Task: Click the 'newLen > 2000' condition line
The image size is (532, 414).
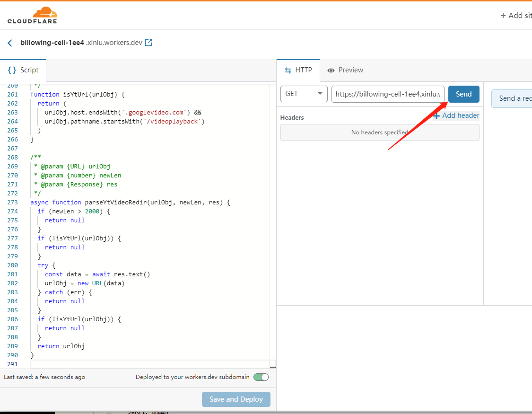Action: (74, 211)
